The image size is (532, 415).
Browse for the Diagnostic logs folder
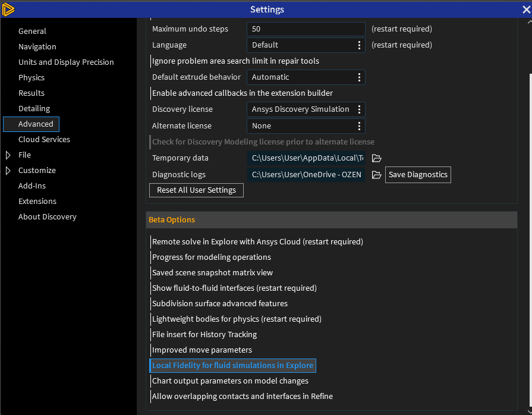point(376,175)
